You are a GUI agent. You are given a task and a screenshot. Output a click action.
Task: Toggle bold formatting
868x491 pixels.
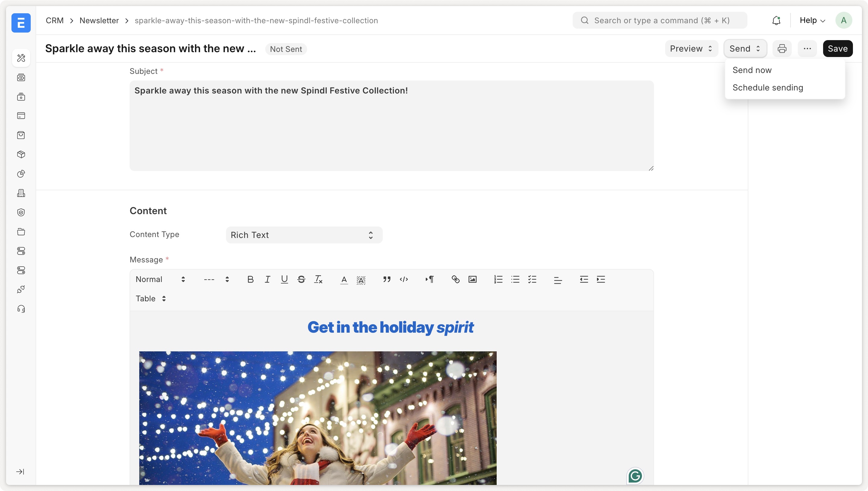point(250,279)
